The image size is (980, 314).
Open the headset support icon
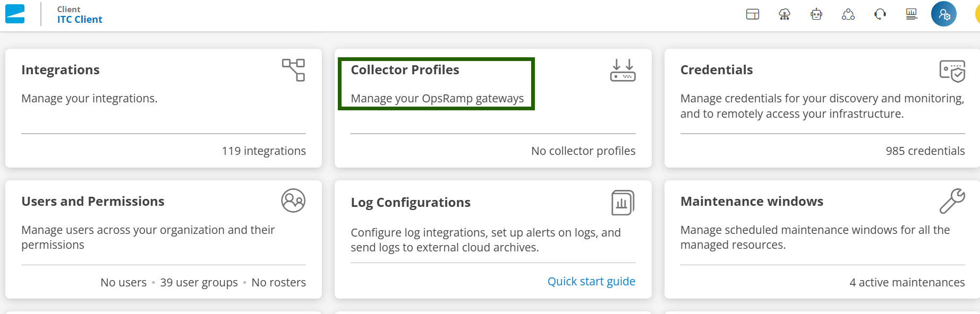(x=880, y=14)
